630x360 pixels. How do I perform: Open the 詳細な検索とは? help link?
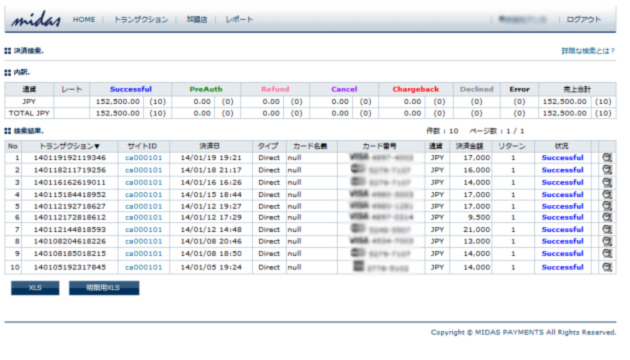point(588,51)
